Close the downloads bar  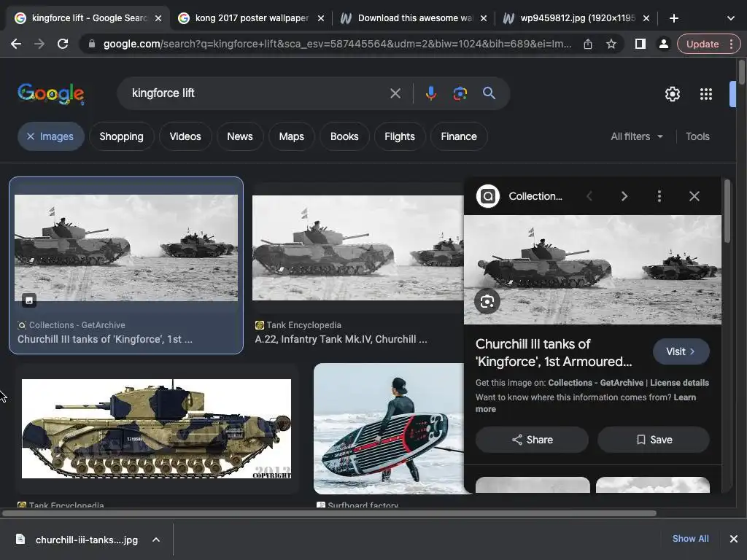[x=734, y=539]
